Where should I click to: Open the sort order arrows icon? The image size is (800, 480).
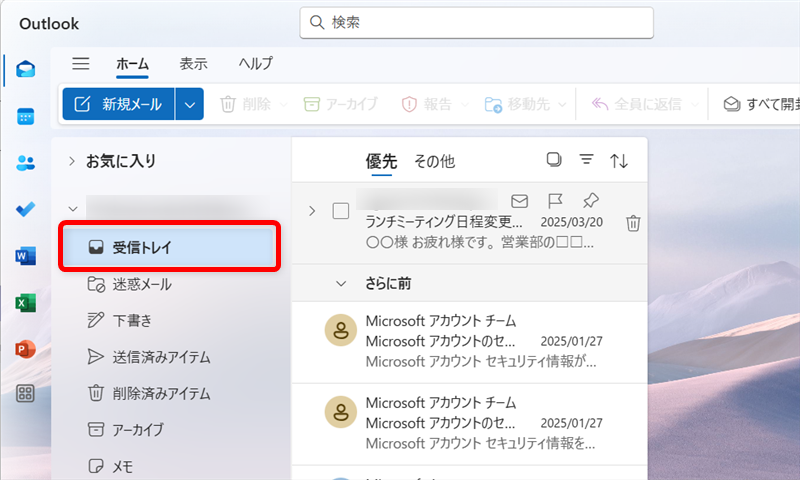tap(619, 161)
